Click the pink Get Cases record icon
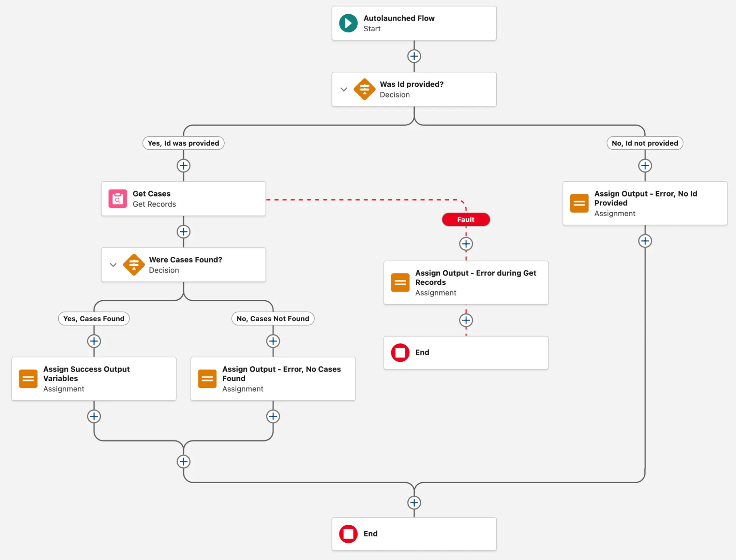Image resolution: width=736 pixels, height=560 pixels. pos(117,199)
